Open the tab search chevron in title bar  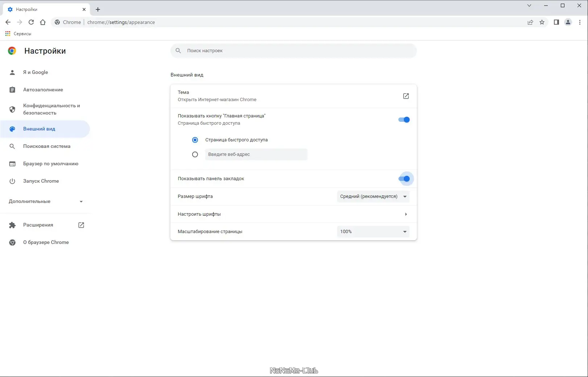point(529,5)
